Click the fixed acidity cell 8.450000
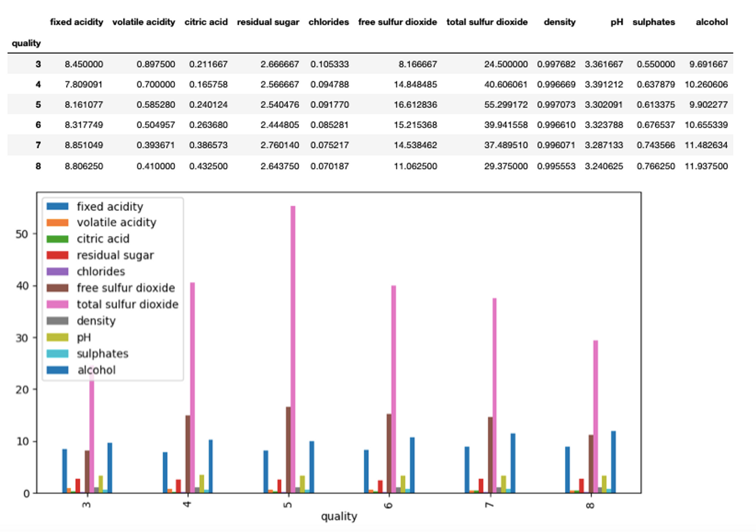This screenshot has width=756, height=532. pyautogui.click(x=84, y=64)
